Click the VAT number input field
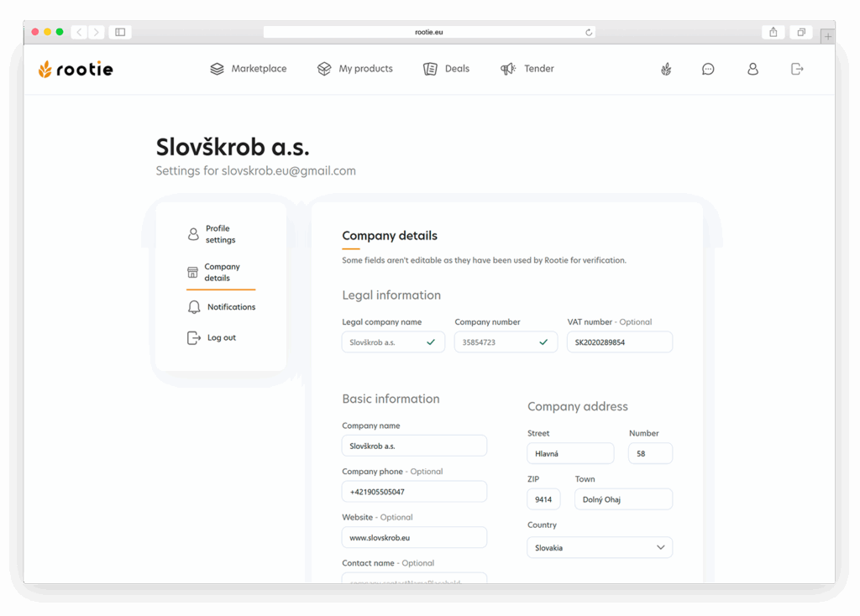Viewport: 860px width, 616px height. point(619,342)
